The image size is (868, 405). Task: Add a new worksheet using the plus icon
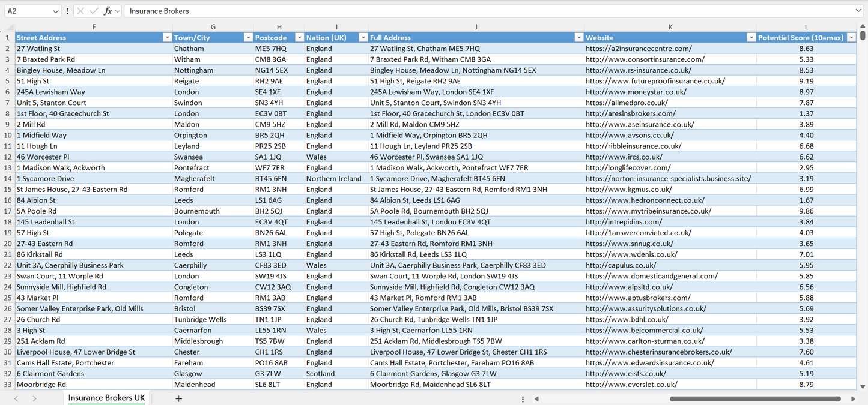tap(178, 398)
